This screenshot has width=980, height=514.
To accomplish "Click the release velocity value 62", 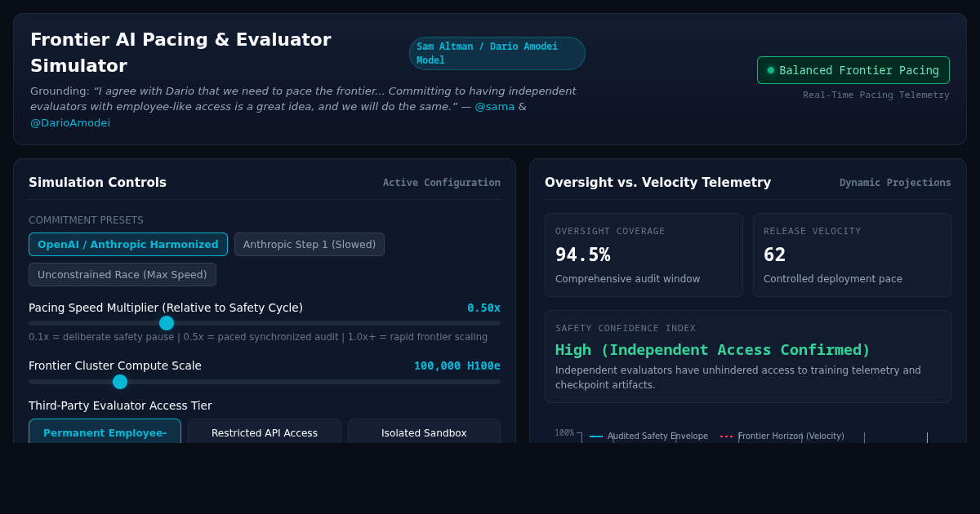I will [774, 255].
